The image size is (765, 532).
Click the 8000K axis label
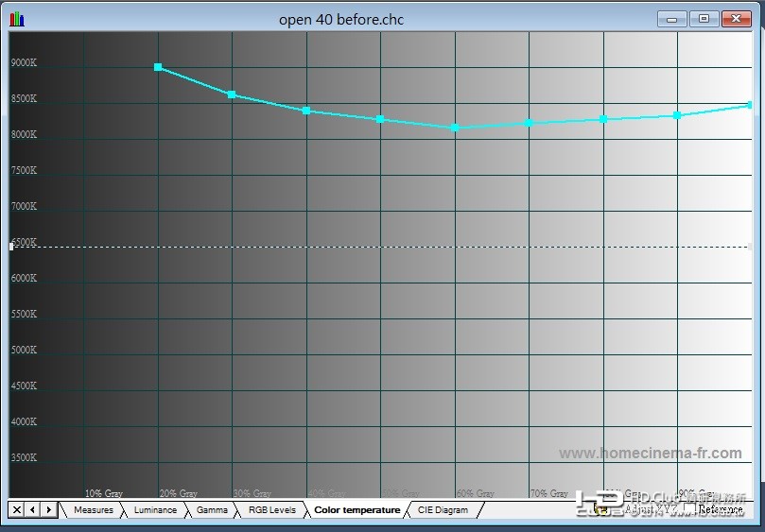pos(24,134)
